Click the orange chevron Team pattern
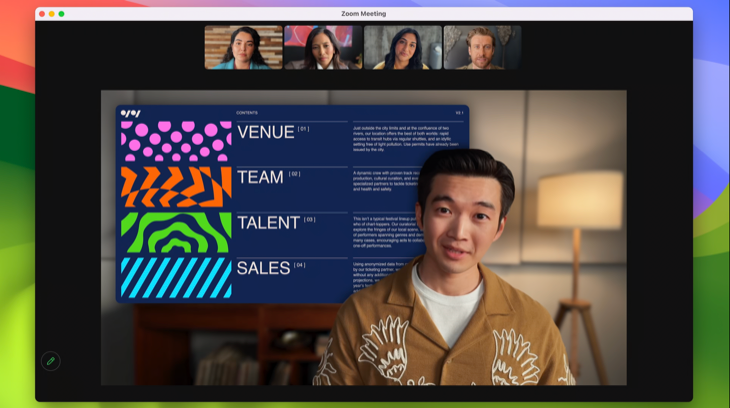This screenshot has width=730, height=408. [176, 187]
